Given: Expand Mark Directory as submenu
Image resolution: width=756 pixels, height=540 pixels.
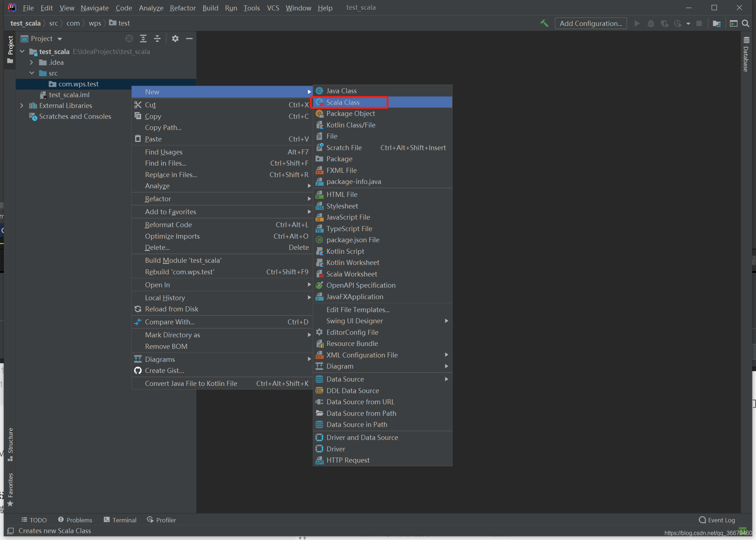Looking at the screenshot, I should [222, 335].
